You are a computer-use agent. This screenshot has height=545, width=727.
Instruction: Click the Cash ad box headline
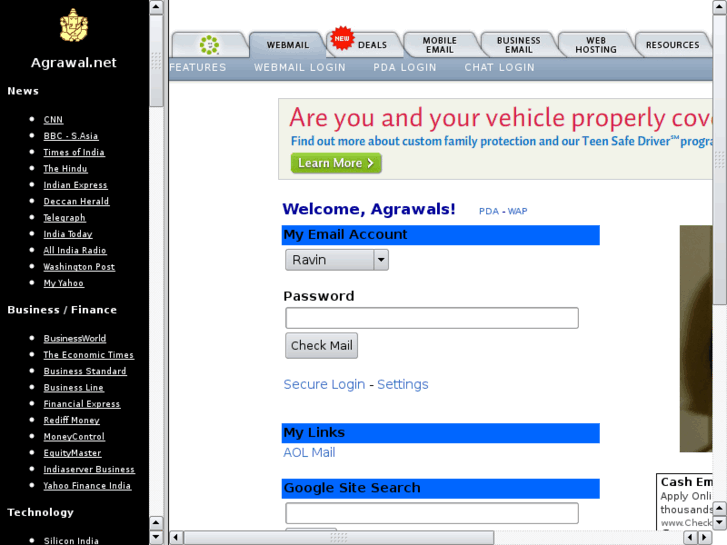pos(686,482)
